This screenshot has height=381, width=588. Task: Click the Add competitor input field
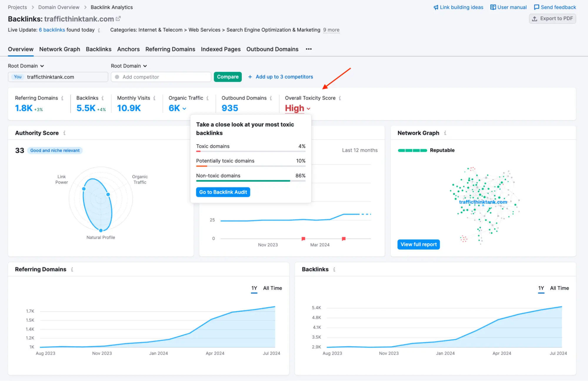coord(161,77)
